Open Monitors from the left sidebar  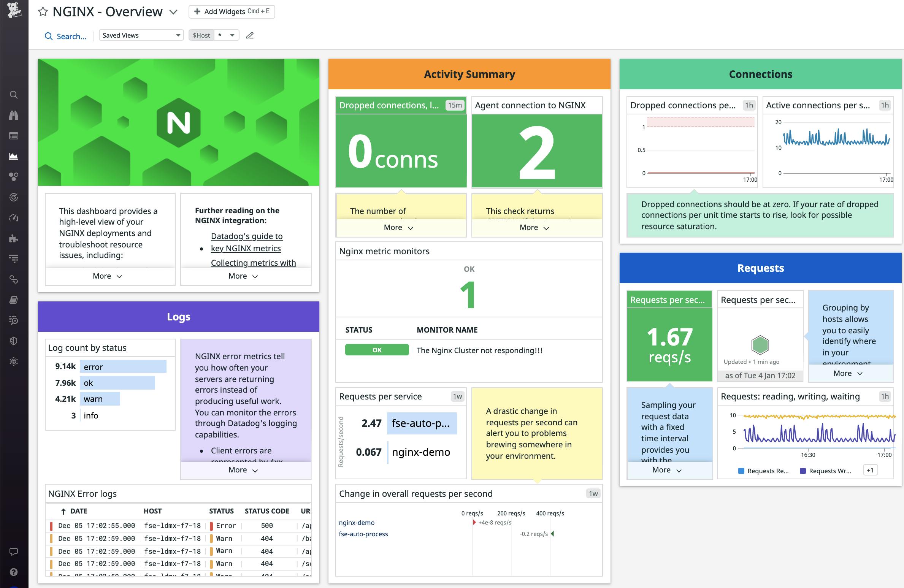14,197
